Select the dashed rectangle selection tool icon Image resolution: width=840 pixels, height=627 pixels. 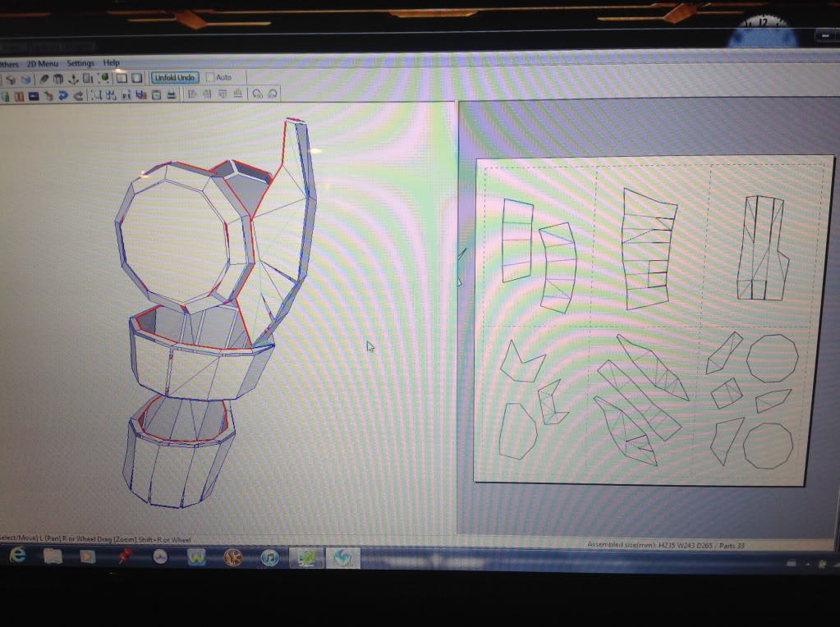pos(97,94)
